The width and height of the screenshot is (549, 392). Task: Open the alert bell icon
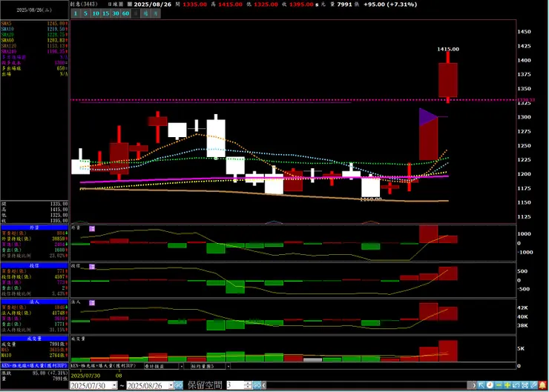coord(543,385)
